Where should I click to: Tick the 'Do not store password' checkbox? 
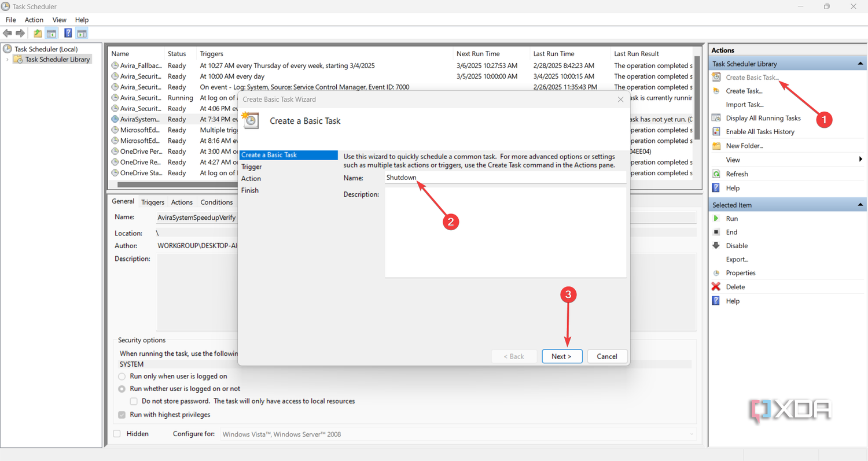click(x=134, y=401)
